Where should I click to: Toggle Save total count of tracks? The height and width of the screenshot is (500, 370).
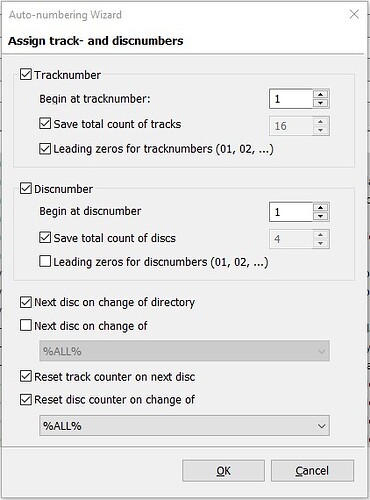pos(45,123)
